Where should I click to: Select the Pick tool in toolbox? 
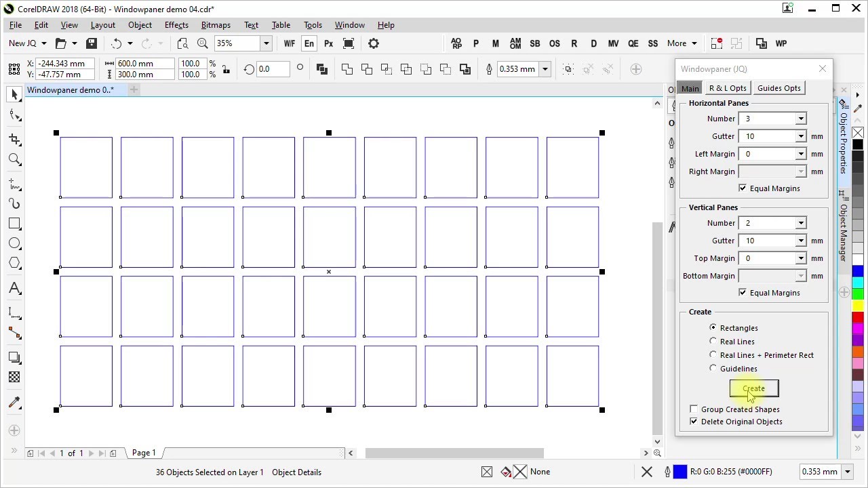(14, 95)
